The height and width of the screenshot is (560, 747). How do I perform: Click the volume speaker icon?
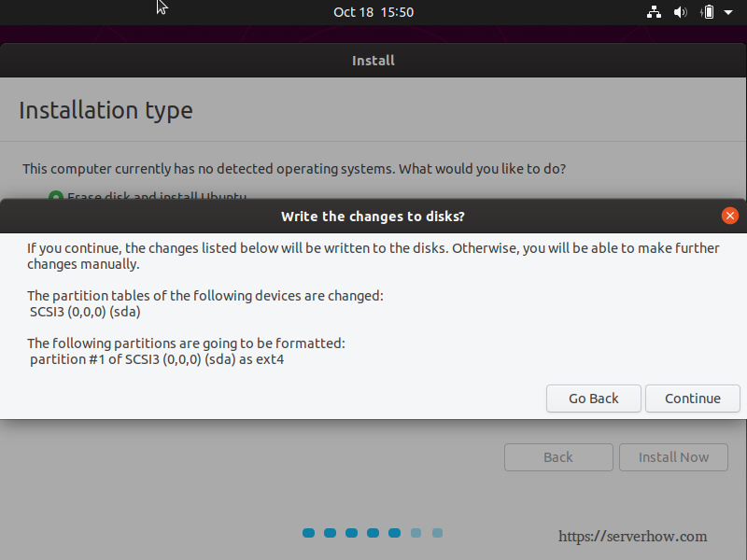(681, 12)
